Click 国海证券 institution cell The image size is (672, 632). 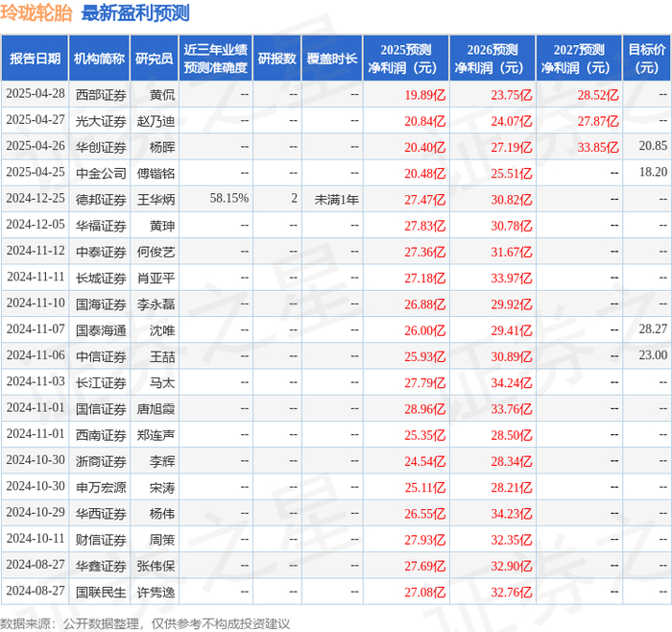point(101,304)
